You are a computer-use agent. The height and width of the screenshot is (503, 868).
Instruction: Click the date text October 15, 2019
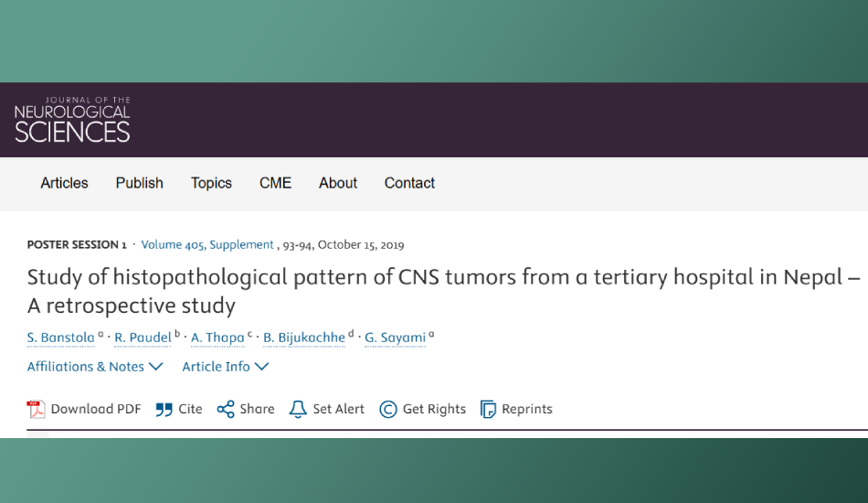(361, 245)
